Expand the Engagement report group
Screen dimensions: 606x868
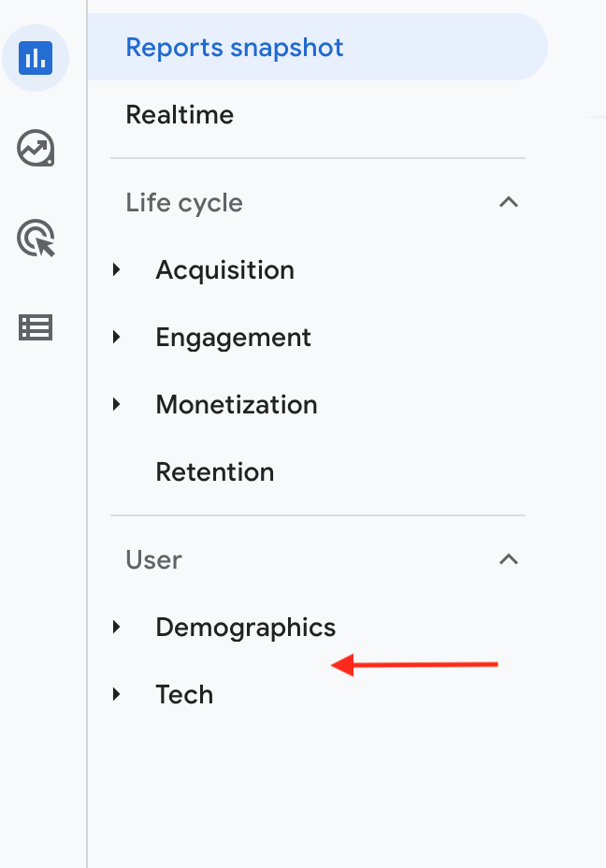[x=117, y=337]
